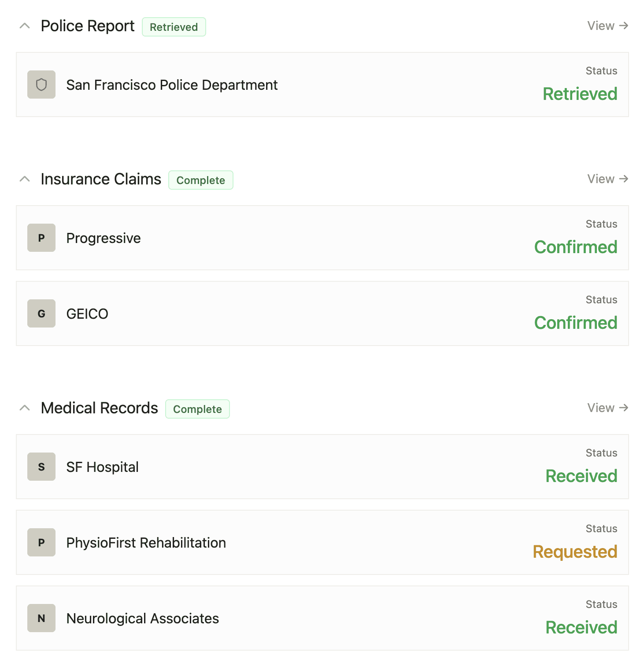Click the Confirmed status for Progressive
The height and width of the screenshot is (670, 644).
click(575, 247)
